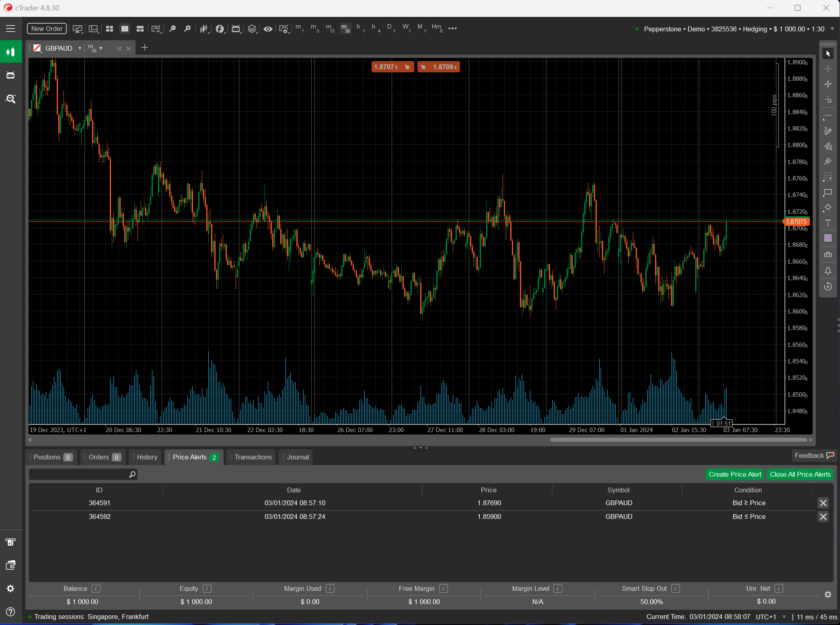Select the D1 daily timeframe
The image size is (840, 625).
click(391, 28)
